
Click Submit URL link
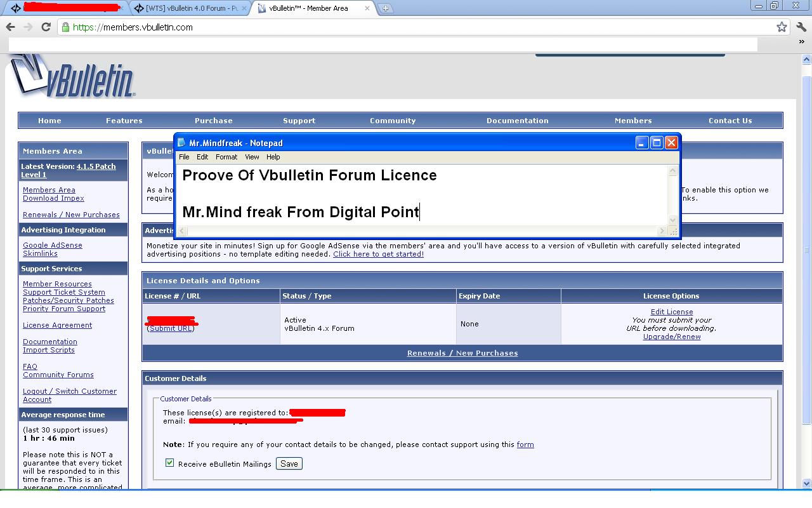[171, 328]
